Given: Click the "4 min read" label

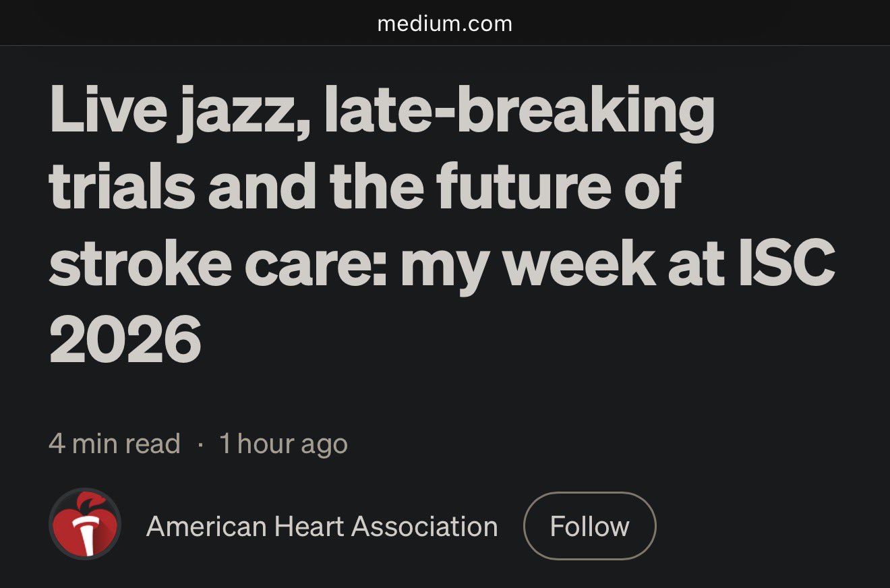Looking at the screenshot, I should (x=115, y=444).
